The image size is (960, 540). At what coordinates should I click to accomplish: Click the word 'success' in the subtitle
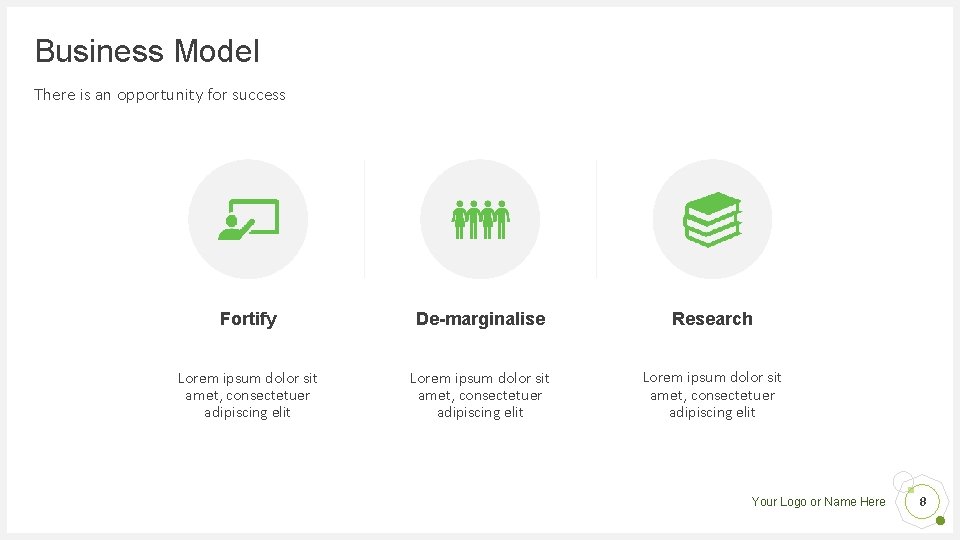tap(259, 95)
